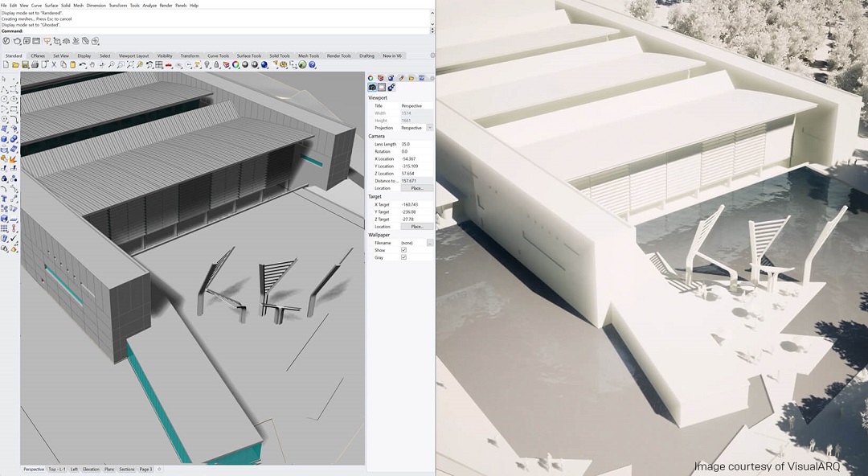Image resolution: width=868 pixels, height=476 pixels.
Task: Click the color wheel icon in toolbar
Action: pyautogui.click(x=235, y=65)
